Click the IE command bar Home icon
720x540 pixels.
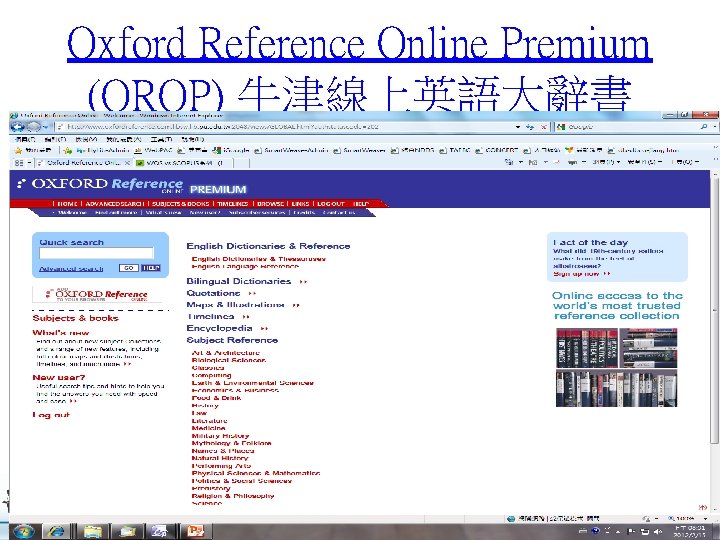pyautogui.click(x=509, y=162)
